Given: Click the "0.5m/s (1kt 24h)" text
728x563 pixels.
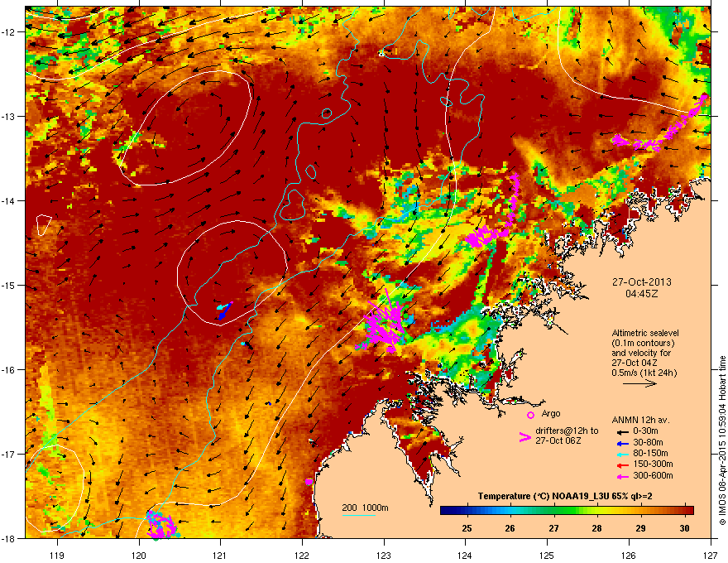Looking at the screenshot, I should pyautogui.click(x=644, y=373).
